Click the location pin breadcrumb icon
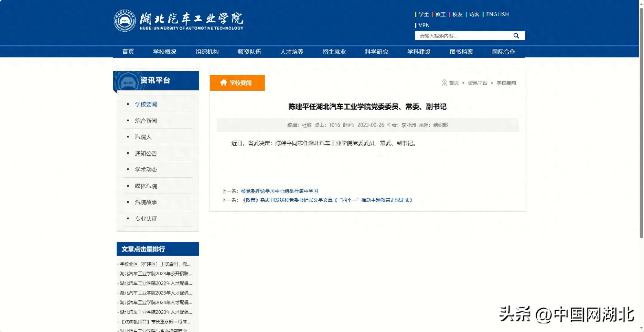644x332 pixels. pyautogui.click(x=444, y=83)
